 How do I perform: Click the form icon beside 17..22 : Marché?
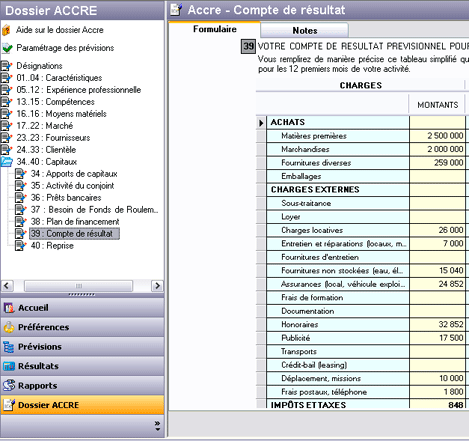click(6, 126)
